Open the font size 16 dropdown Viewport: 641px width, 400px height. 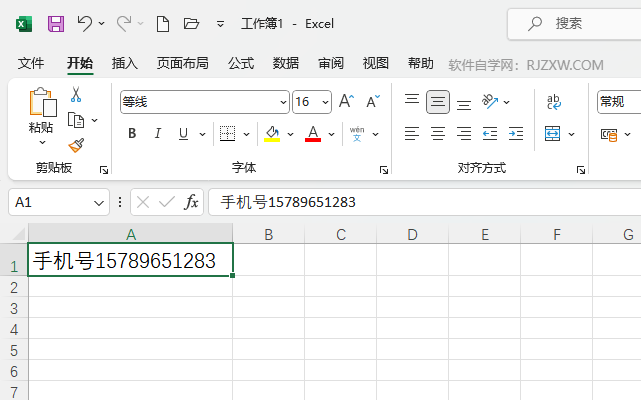(x=325, y=102)
